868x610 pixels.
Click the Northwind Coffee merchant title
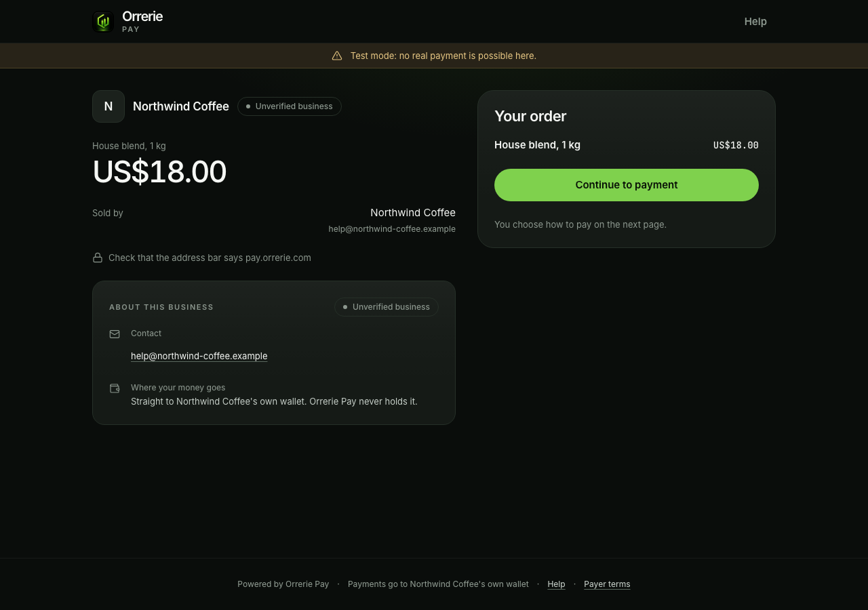181,106
